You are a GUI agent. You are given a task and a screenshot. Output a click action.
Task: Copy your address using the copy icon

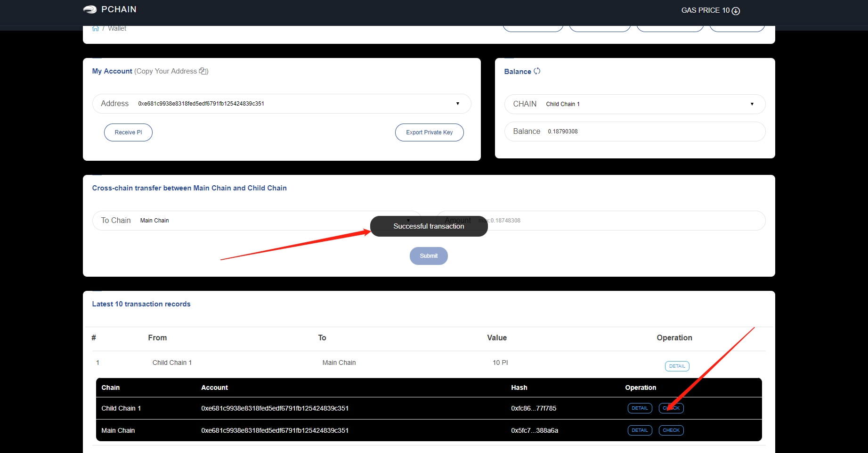[203, 71]
